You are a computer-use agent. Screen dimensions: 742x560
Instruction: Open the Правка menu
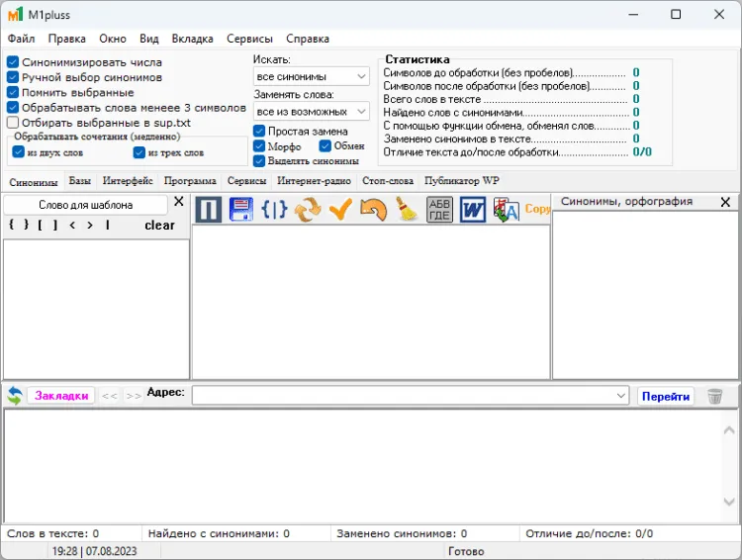(66, 39)
